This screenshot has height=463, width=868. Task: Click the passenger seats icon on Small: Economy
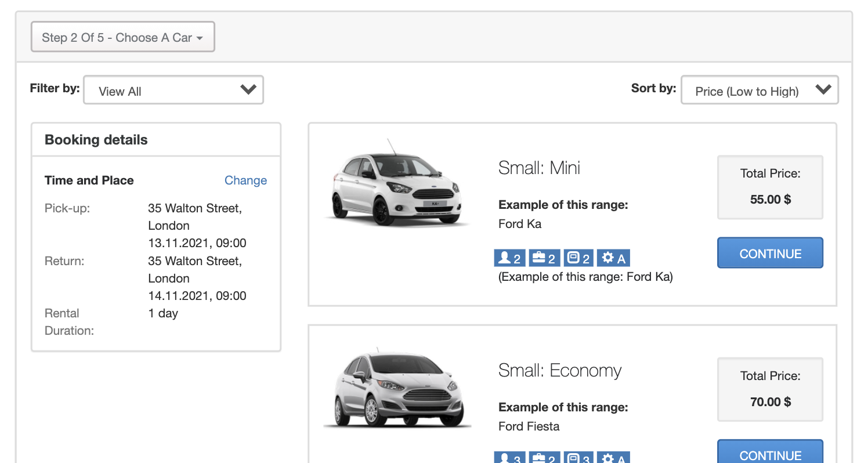(x=509, y=458)
